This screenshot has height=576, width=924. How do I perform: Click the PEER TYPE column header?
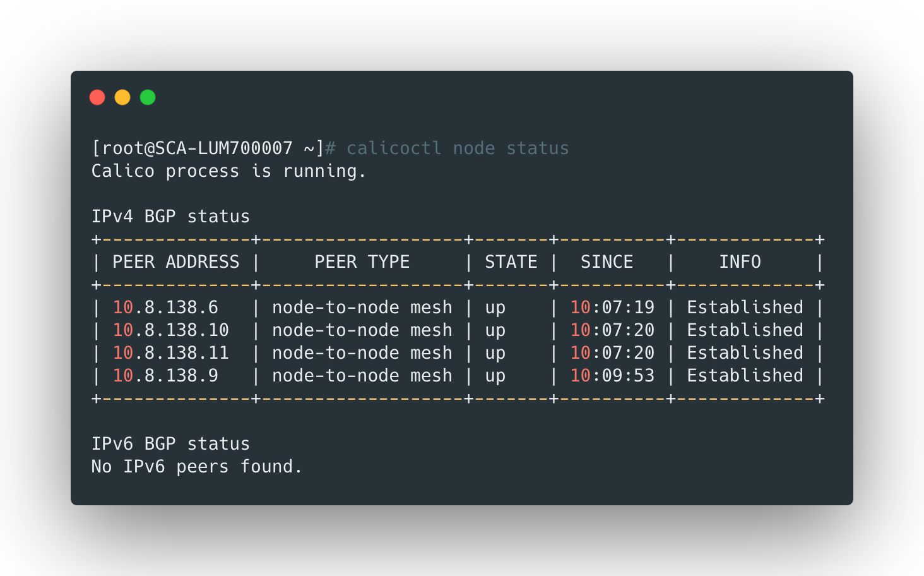point(362,262)
